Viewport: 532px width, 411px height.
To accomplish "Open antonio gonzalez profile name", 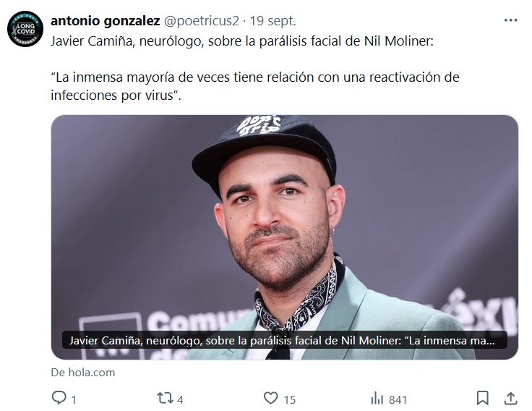I will point(106,21).
